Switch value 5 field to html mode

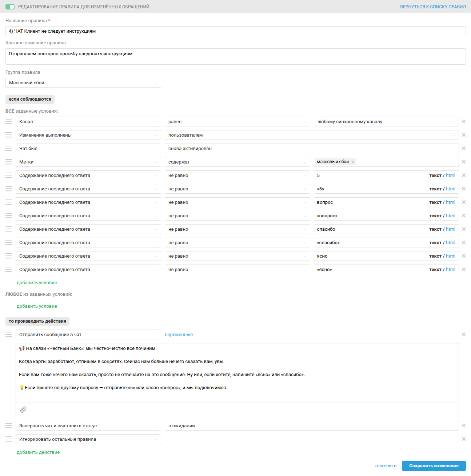[451, 176]
